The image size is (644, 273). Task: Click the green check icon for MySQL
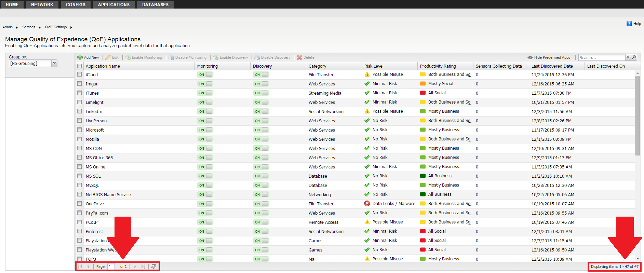(367, 185)
